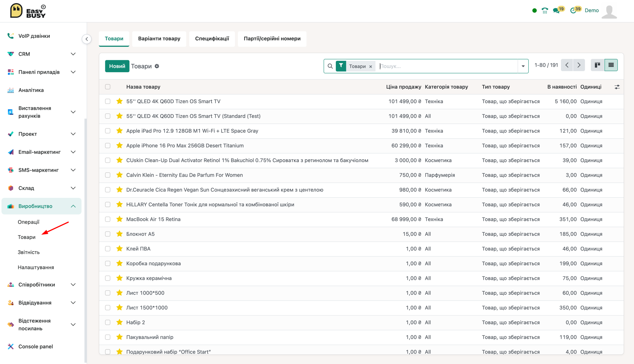Open Операції under Виробництво
Viewport: 634px width, 364px height.
point(28,222)
